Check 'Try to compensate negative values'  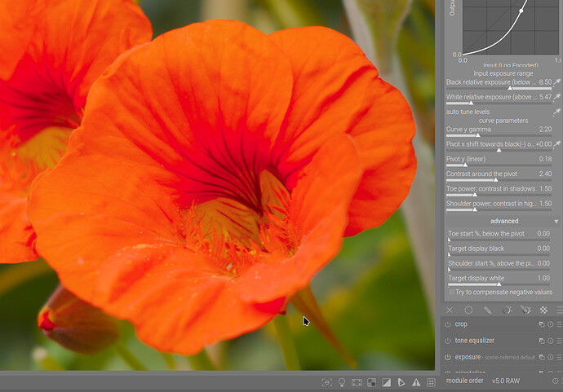point(451,292)
